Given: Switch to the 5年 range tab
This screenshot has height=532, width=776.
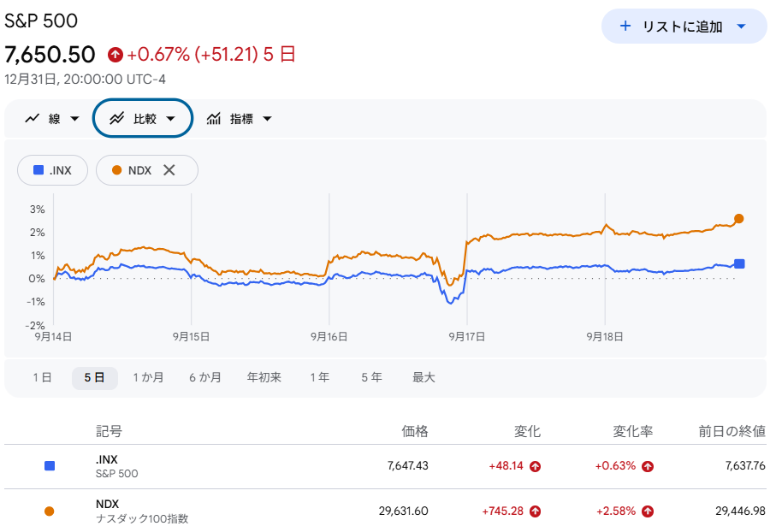Looking at the screenshot, I should (x=371, y=378).
